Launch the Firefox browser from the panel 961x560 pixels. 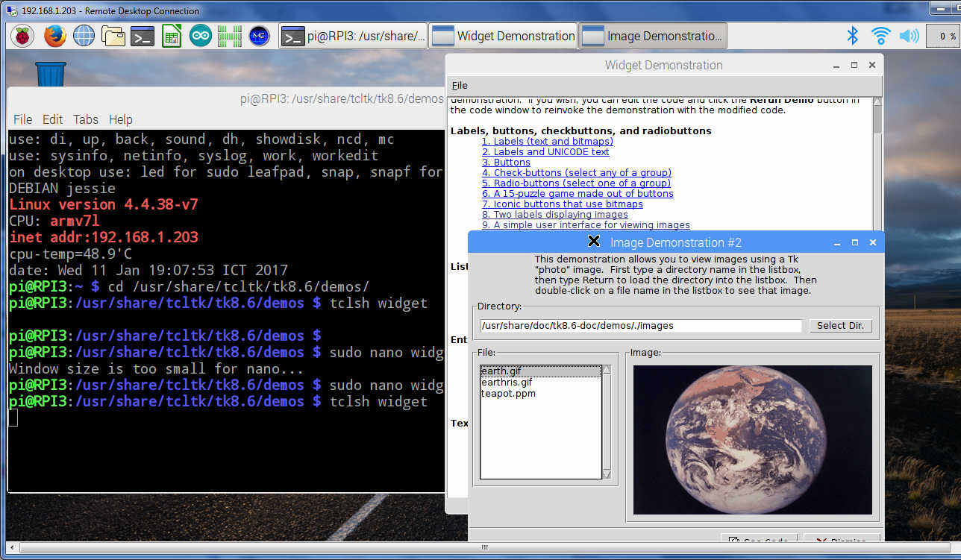point(54,36)
